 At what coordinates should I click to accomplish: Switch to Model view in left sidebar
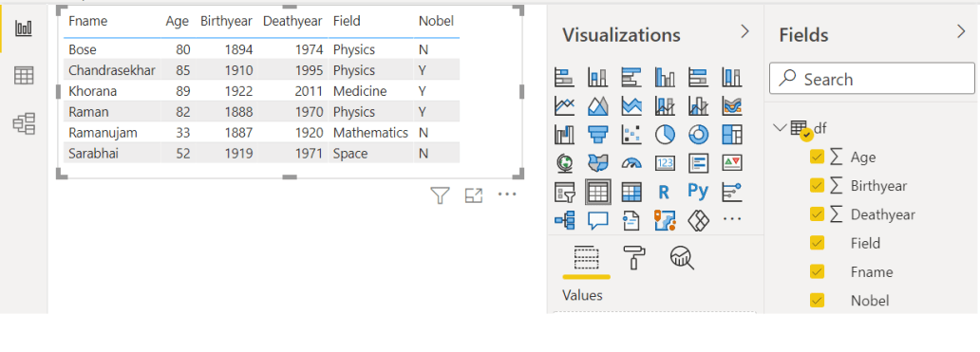tap(24, 123)
